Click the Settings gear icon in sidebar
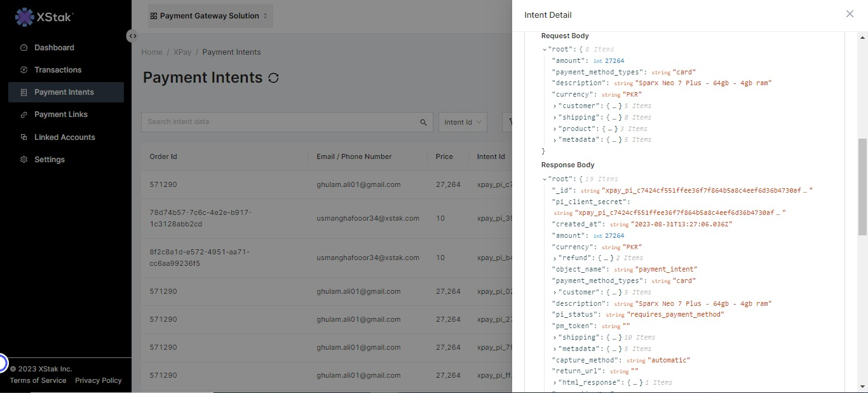 24,160
